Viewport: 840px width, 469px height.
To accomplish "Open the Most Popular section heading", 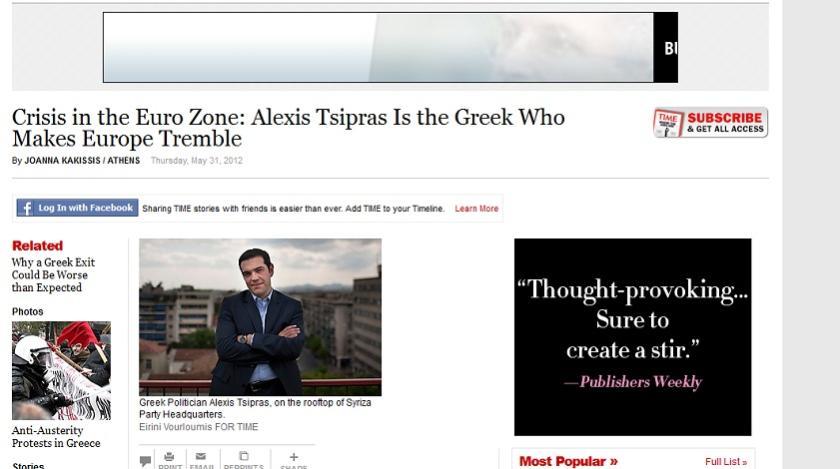I will click(x=568, y=461).
